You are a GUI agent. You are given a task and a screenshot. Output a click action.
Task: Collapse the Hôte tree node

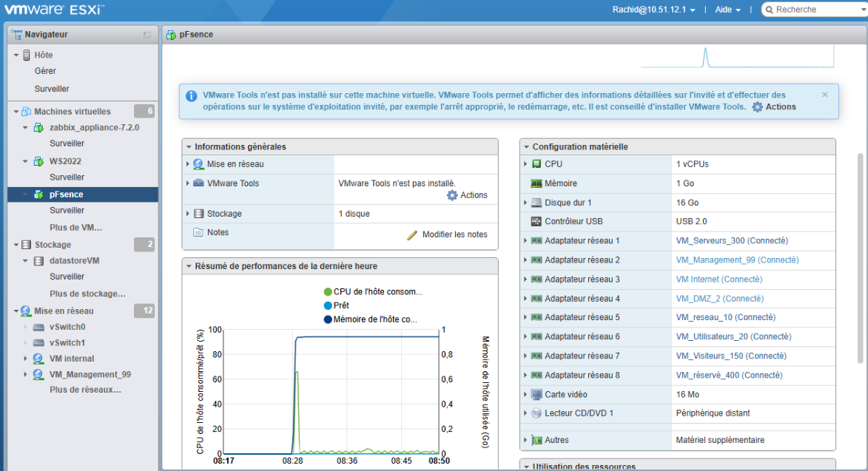(16, 55)
